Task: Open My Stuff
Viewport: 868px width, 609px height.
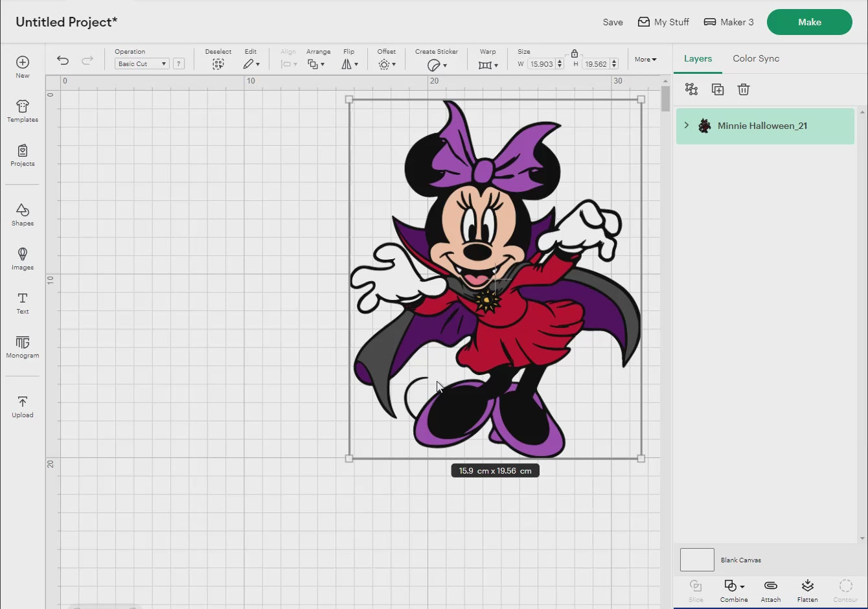Action: (663, 22)
